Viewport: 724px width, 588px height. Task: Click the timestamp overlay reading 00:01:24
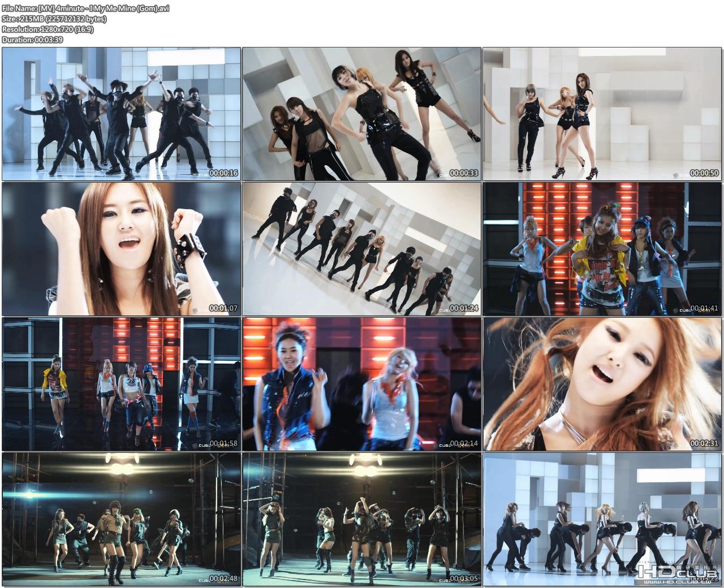point(464,307)
